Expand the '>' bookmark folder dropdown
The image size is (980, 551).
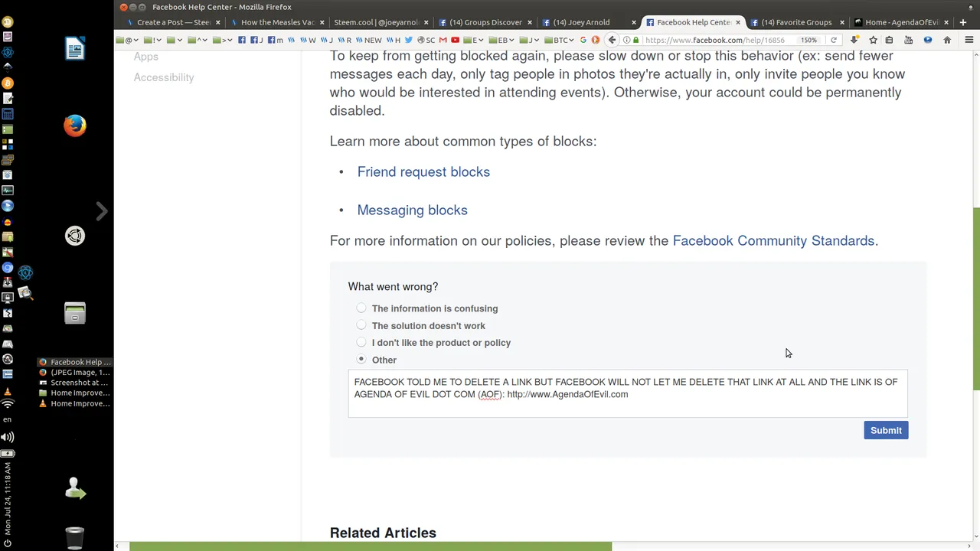[x=222, y=40]
